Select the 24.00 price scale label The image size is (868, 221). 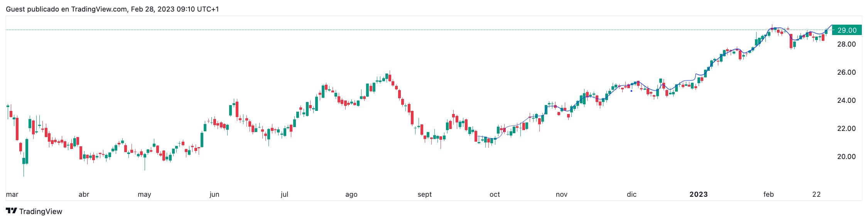[x=846, y=100]
